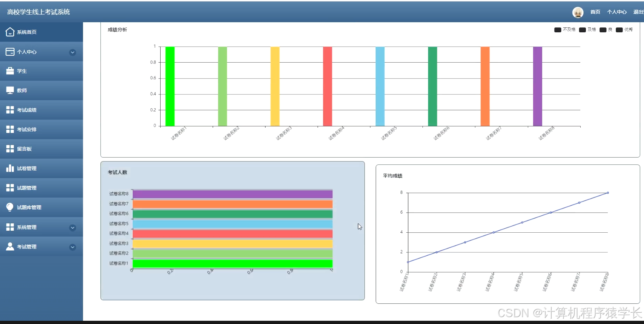Click the 平均成绩 chart title
644x324 pixels.
click(x=393, y=176)
